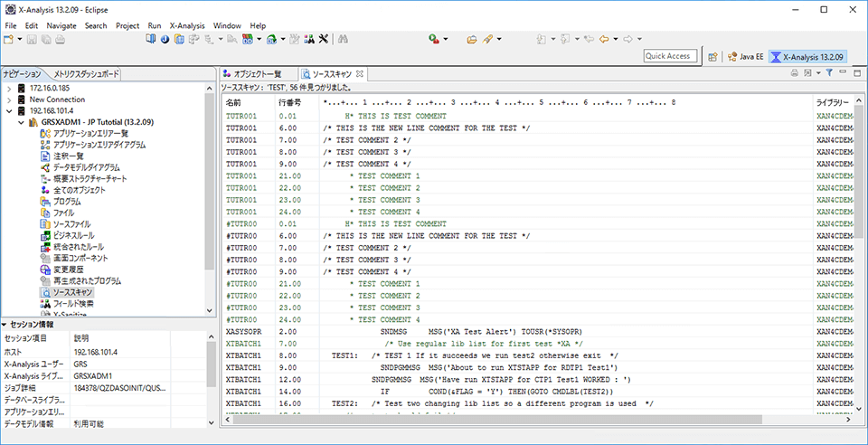
Task: Select line 'THIS IS THE NEW LINE COMMENT' for TUTR001
Action: coord(427,128)
